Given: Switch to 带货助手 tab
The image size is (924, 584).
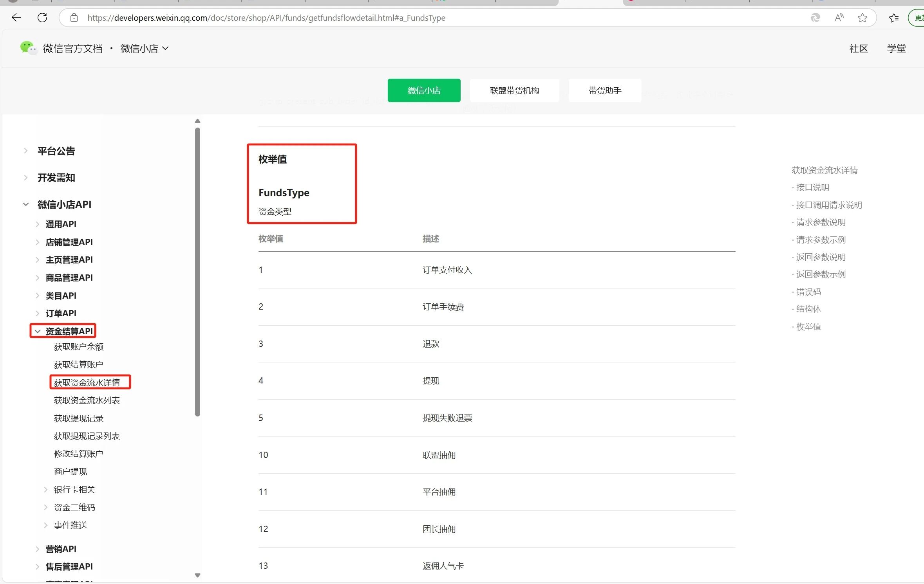Looking at the screenshot, I should click(x=604, y=90).
